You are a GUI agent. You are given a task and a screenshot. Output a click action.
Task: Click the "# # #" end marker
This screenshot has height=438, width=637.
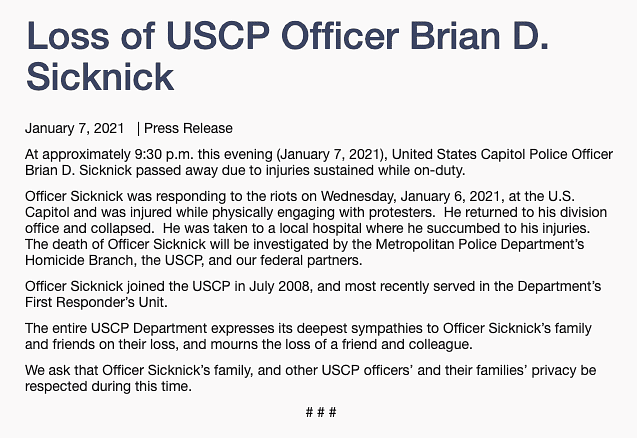click(321, 412)
